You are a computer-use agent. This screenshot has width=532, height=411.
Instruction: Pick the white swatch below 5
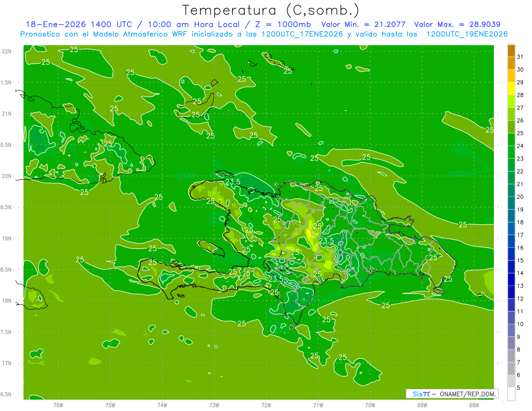click(x=511, y=394)
